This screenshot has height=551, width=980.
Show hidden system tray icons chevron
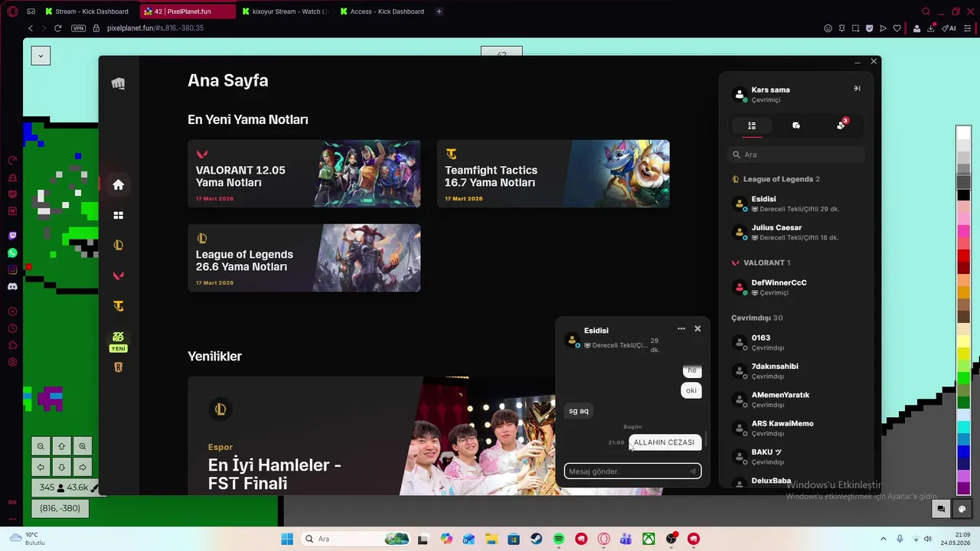tap(883, 539)
